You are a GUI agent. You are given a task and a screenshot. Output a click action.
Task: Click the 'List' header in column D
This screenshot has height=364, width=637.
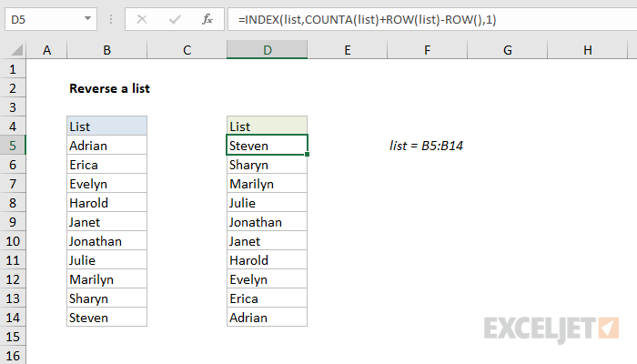pos(267,126)
